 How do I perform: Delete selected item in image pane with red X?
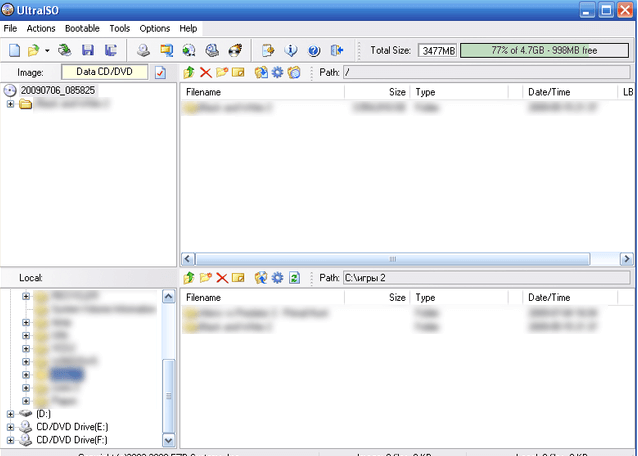(206, 73)
